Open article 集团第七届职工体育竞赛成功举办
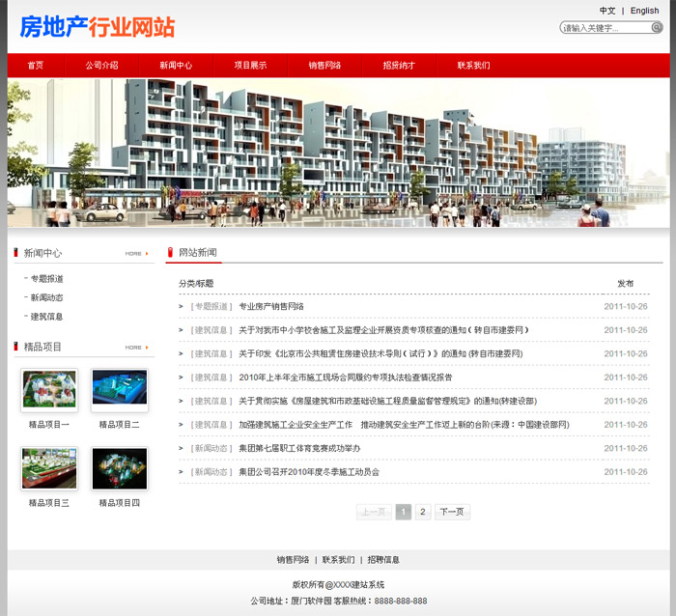Screen dimensions: 676x616 click(x=299, y=449)
